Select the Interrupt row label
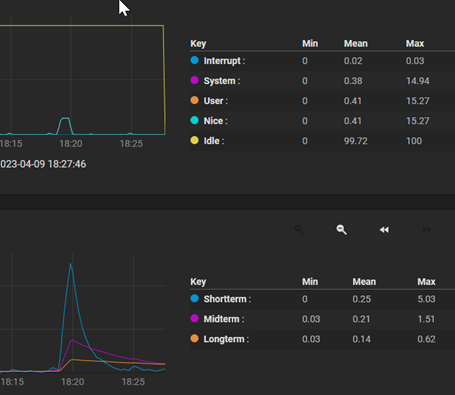The image size is (455, 395). pyautogui.click(x=224, y=61)
